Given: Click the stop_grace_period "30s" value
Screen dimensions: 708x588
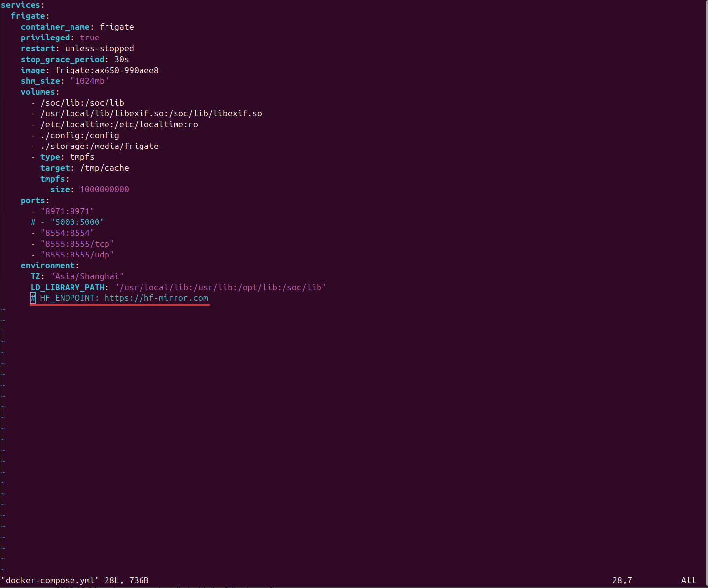Looking at the screenshot, I should point(121,60).
